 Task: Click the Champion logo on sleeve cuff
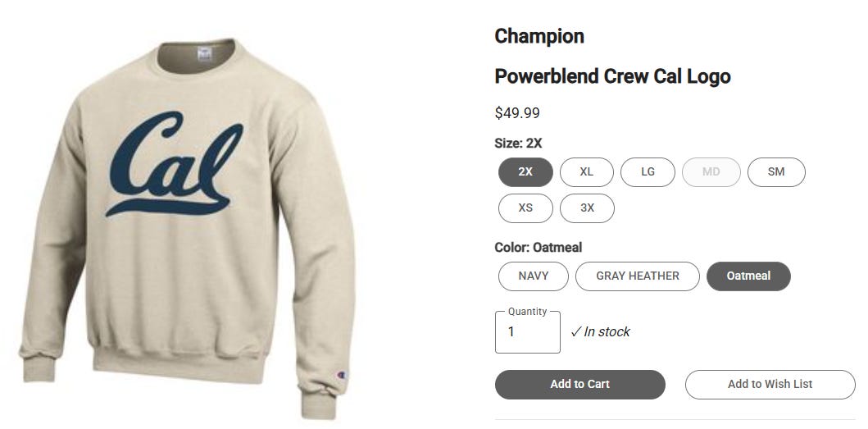pyautogui.click(x=342, y=375)
